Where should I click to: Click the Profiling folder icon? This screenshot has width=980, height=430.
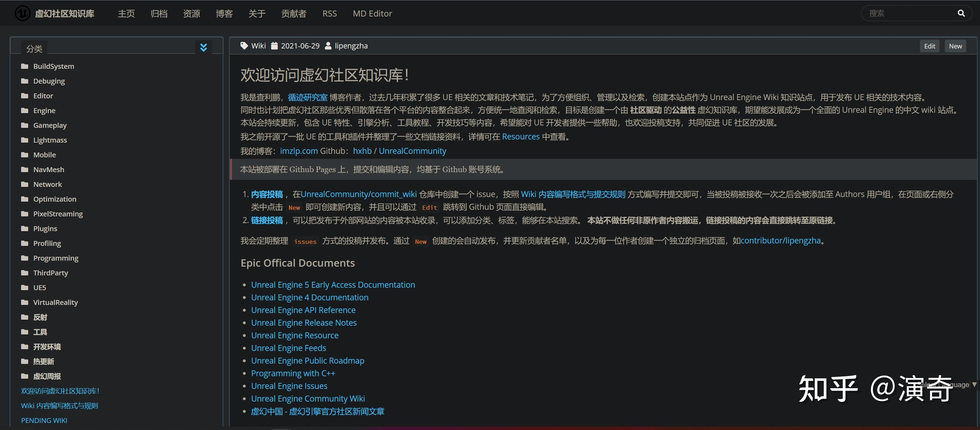[25, 243]
